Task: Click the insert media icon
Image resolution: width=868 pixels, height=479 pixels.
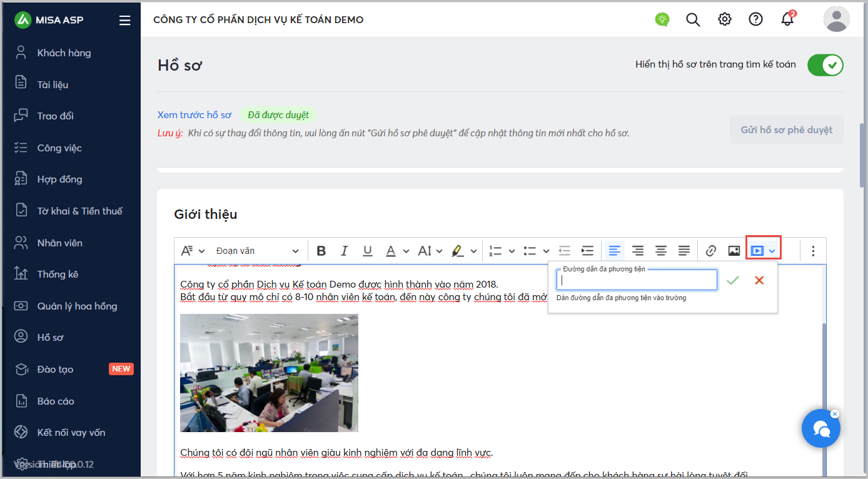Action: (757, 251)
